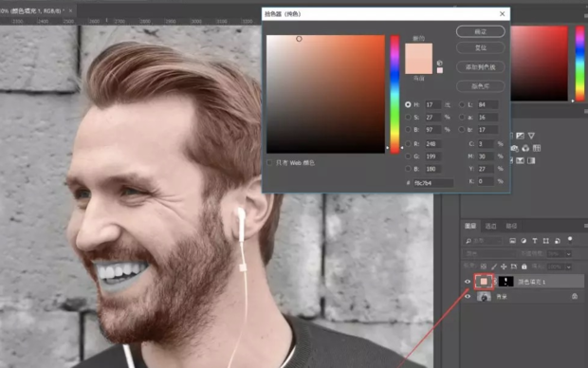Image resolution: width=588 pixels, height=368 pixels.
Task: Click the Color panel red gradient field
Action: point(540,63)
